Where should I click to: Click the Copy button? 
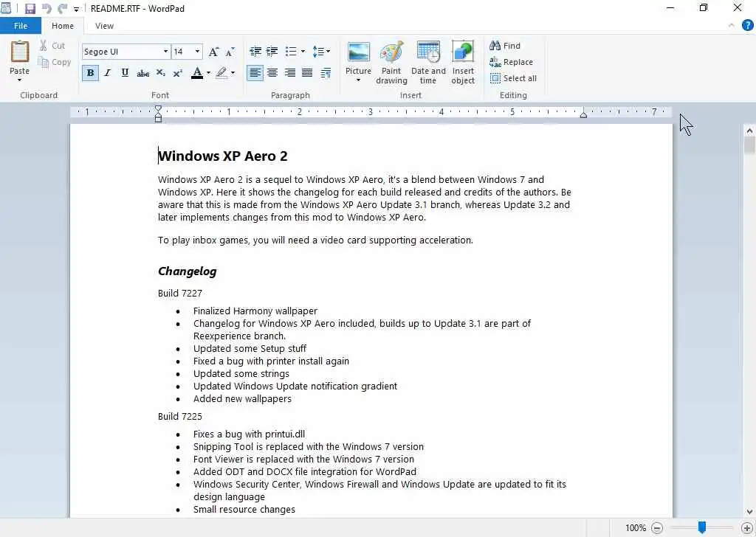(55, 62)
